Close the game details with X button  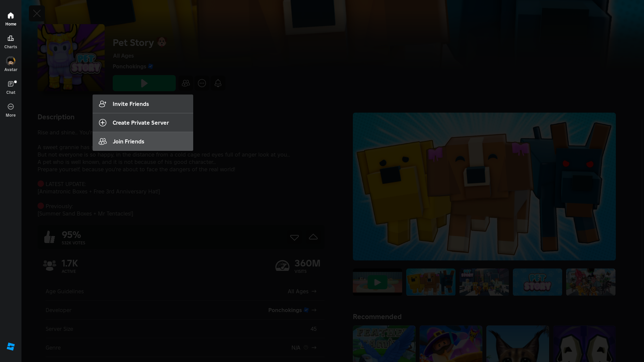[x=37, y=13]
